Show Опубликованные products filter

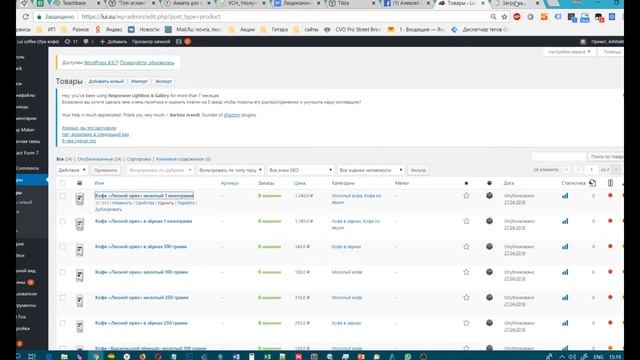pyautogui.click(x=99, y=159)
